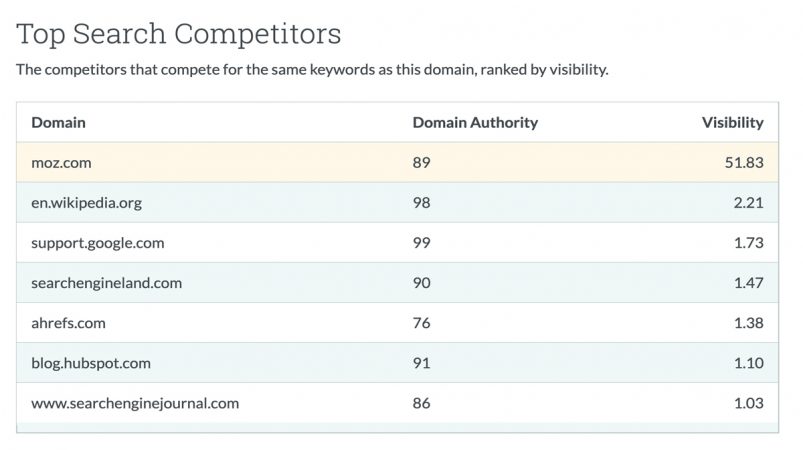This screenshot has width=803, height=450.
Task: Select the 89 domain authority for moz.com
Action: tap(421, 162)
